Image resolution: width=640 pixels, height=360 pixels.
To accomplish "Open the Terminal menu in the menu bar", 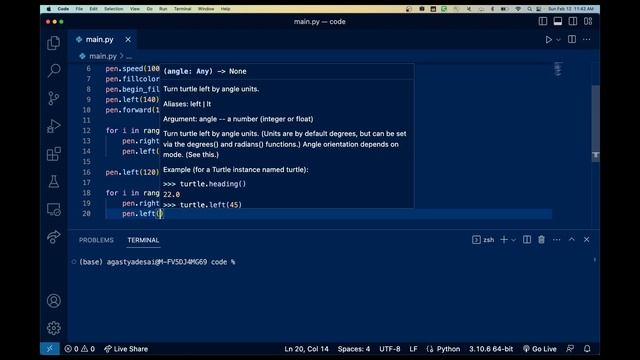I will point(182,9).
